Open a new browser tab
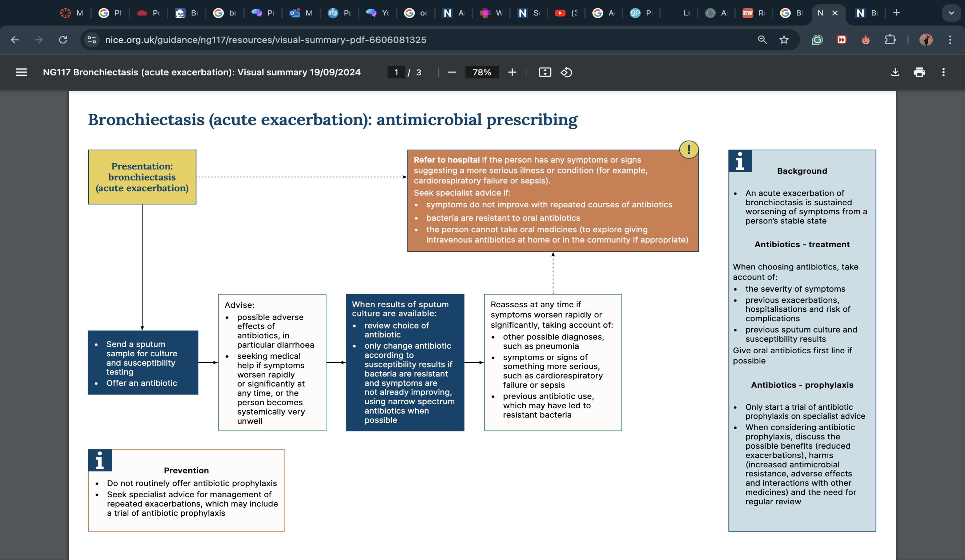965x560 pixels. coord(896,13)
